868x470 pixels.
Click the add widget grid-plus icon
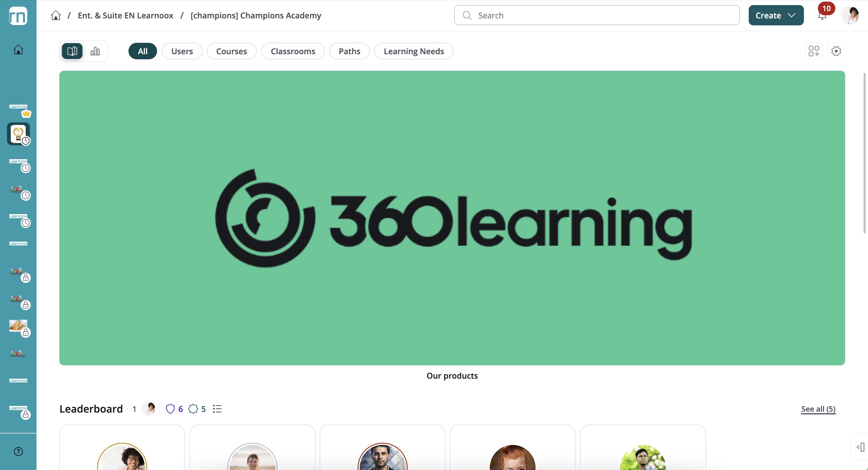[814, 51]
